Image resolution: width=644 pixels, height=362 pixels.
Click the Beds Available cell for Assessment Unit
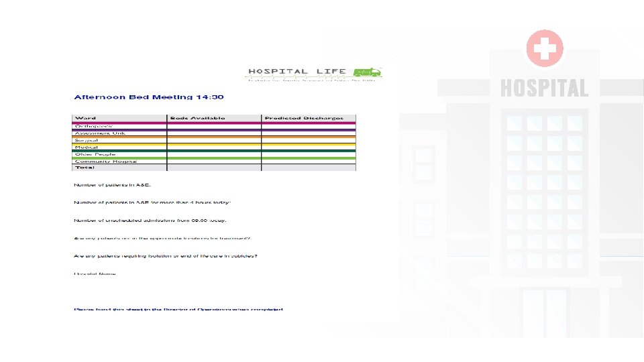214,133
